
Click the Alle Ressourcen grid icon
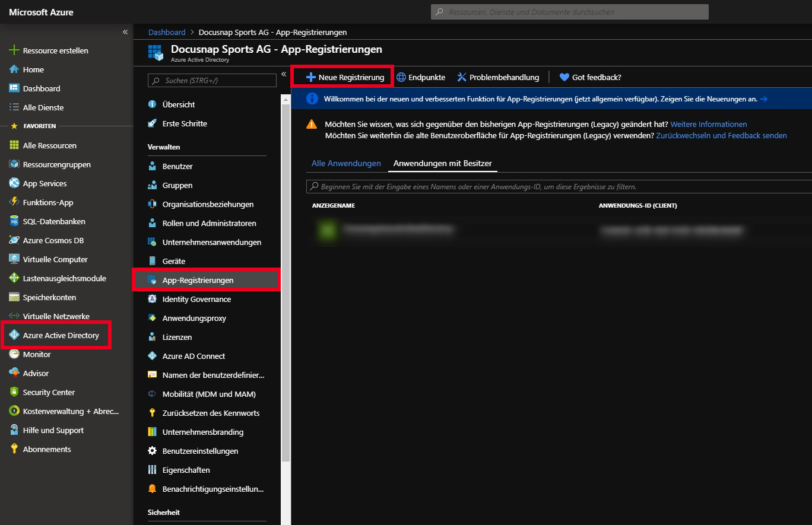pos(14,145)
